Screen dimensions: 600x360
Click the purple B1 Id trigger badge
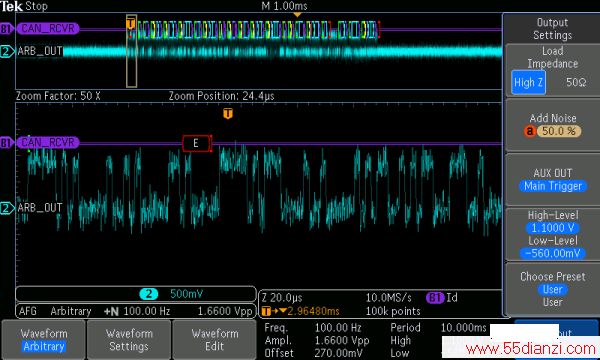(435, 298)
